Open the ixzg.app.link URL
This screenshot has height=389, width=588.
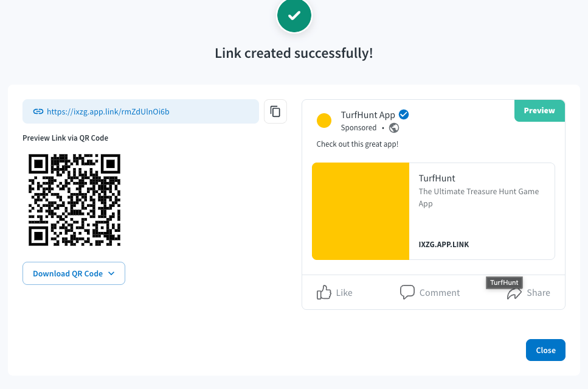108,111
